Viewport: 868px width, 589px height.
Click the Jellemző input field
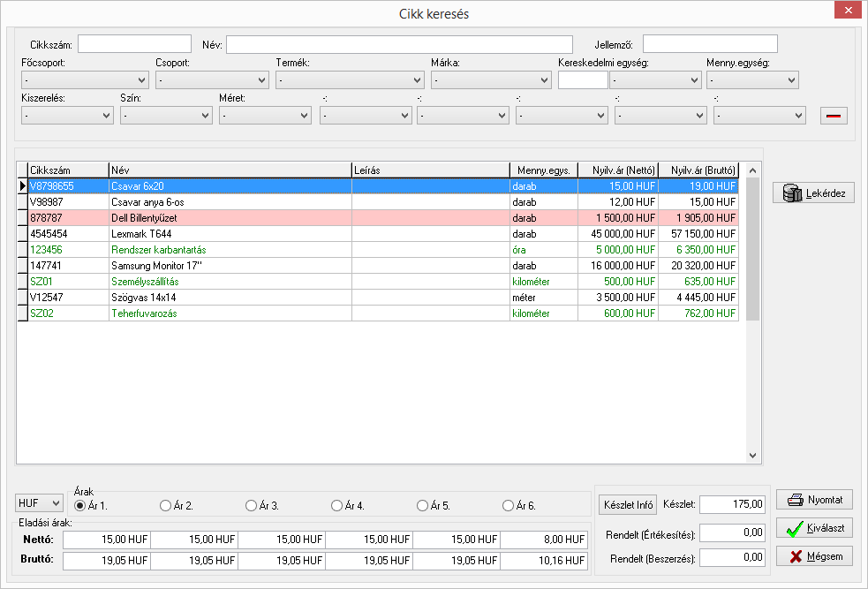coord(710,44)
